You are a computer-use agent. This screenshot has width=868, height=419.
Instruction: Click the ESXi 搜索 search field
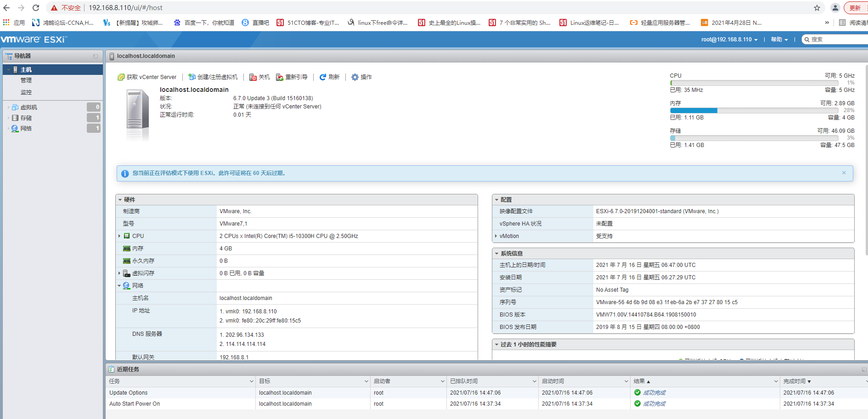tap(836, 40)
